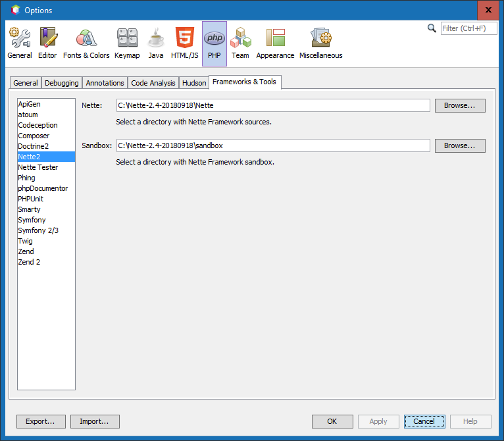Click the Import... button

point(95,421)
